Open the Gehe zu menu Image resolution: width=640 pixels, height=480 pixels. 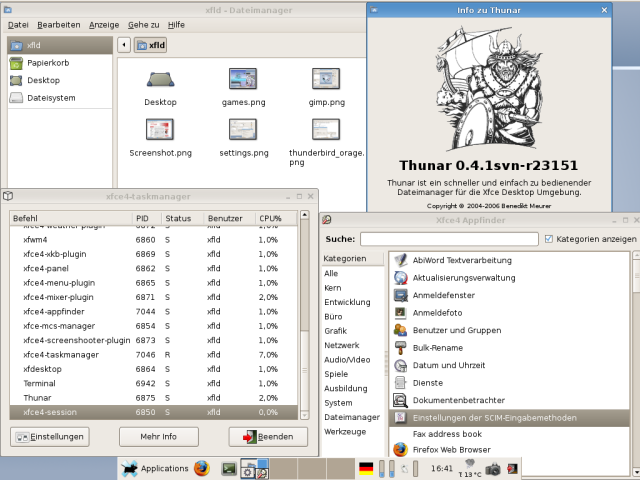[143, 25]
